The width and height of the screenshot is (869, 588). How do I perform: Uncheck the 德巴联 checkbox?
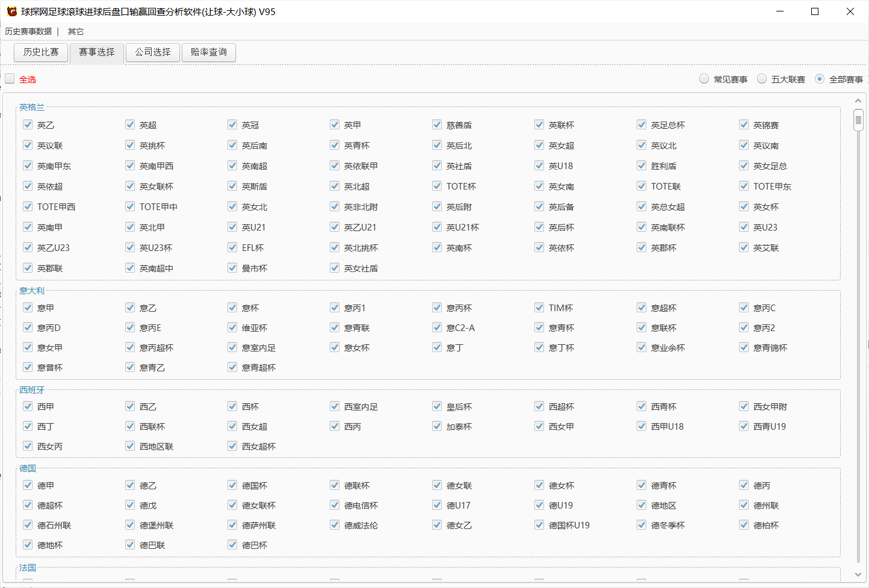130,545
